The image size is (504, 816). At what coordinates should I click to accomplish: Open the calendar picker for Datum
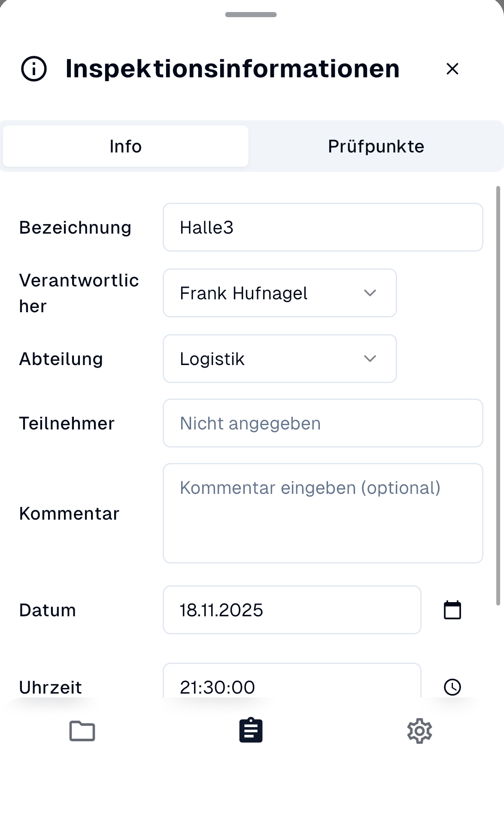tap(452, 609)
